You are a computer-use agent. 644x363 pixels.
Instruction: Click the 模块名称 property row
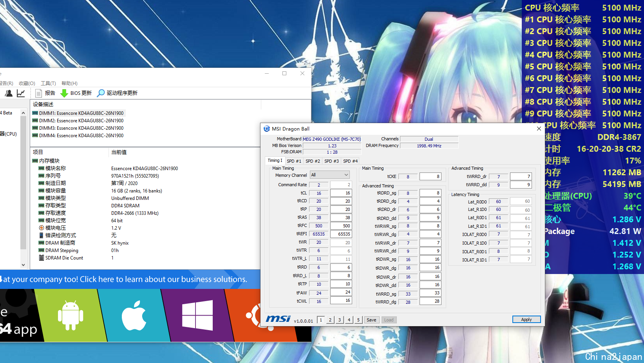pos(145,168)
